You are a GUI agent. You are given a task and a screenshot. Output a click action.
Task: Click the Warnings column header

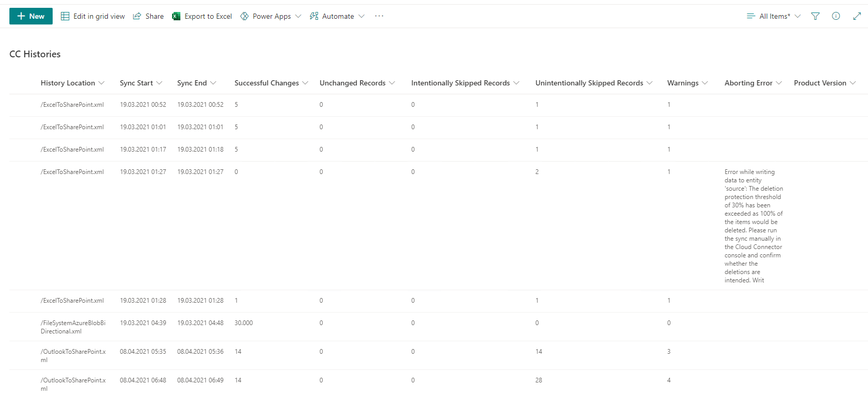[x=682, y=83]
